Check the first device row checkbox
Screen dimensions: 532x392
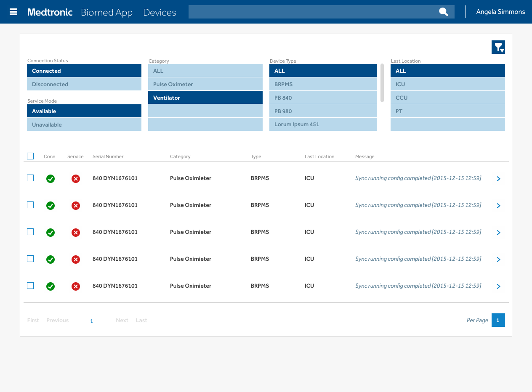click(30, 178)
